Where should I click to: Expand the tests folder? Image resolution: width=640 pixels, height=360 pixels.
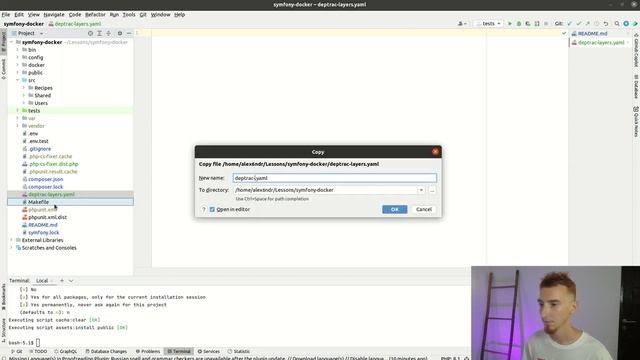[18, 111]
